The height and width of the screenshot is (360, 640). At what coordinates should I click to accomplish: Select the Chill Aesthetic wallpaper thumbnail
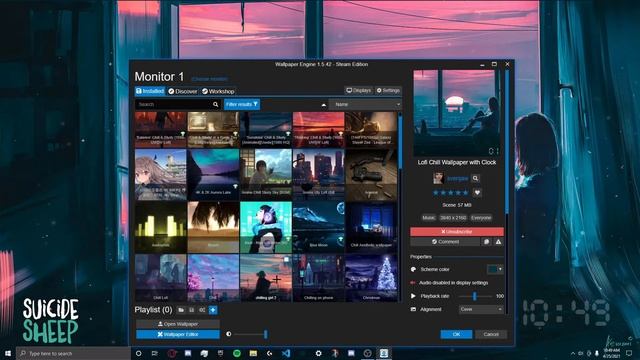click(371, 227)
